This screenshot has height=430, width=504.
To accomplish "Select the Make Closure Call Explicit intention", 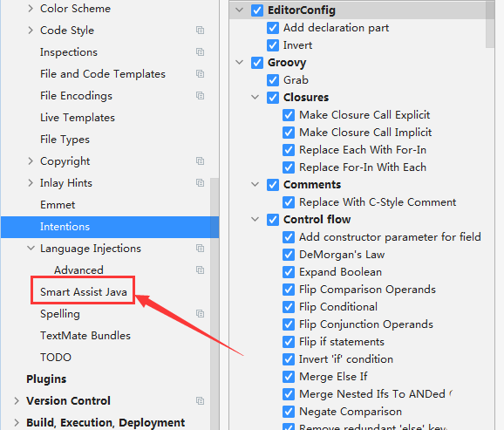I will (364, 115).
